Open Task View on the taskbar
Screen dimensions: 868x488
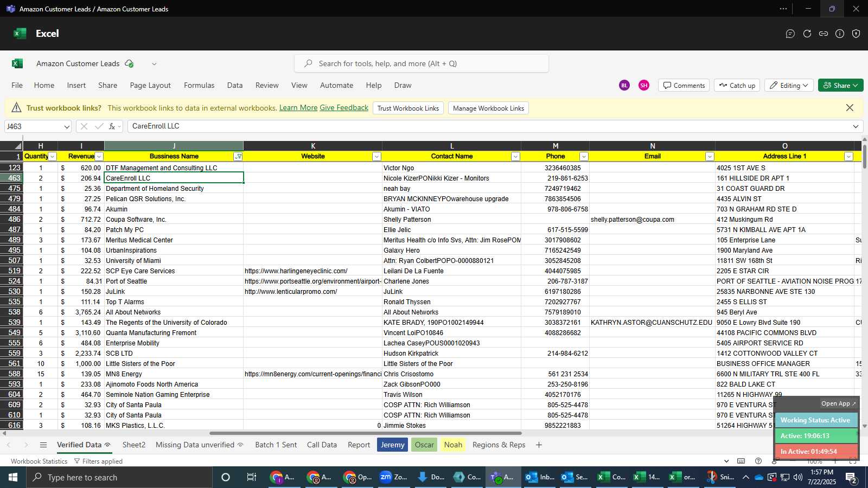click(252, 477)
